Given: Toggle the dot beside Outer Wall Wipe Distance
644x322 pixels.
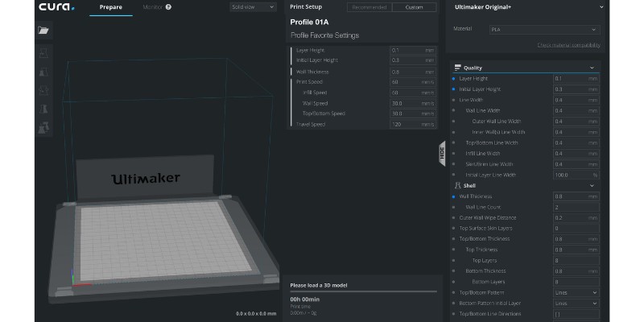Looking at the screenshot, I should point(453,217).
